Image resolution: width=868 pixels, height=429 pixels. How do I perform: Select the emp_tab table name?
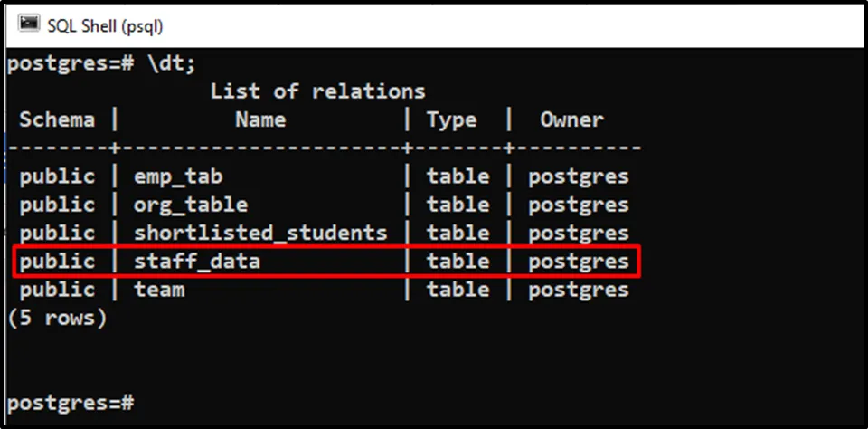(178, 176)
